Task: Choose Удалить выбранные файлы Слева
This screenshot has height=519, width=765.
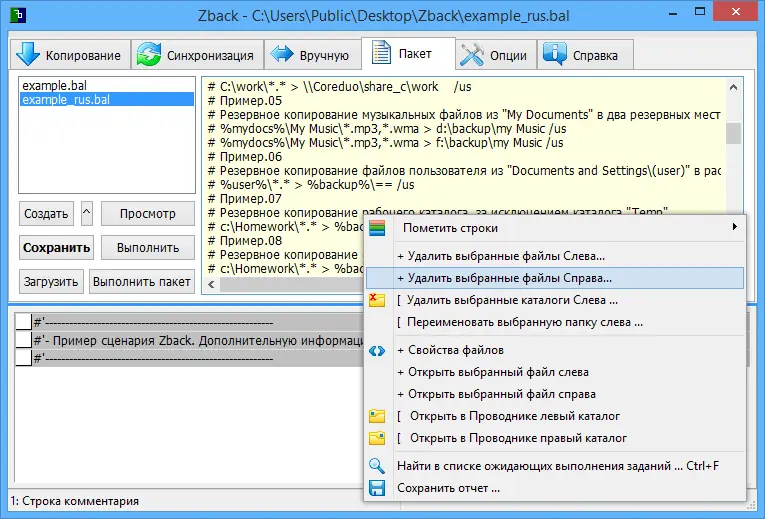Action: point(555,256)
